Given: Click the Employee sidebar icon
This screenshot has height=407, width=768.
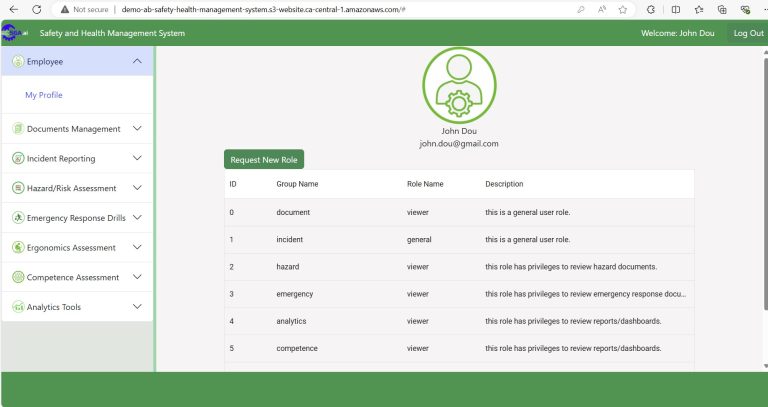Looking at the screenshot, I should coord(18,62).
